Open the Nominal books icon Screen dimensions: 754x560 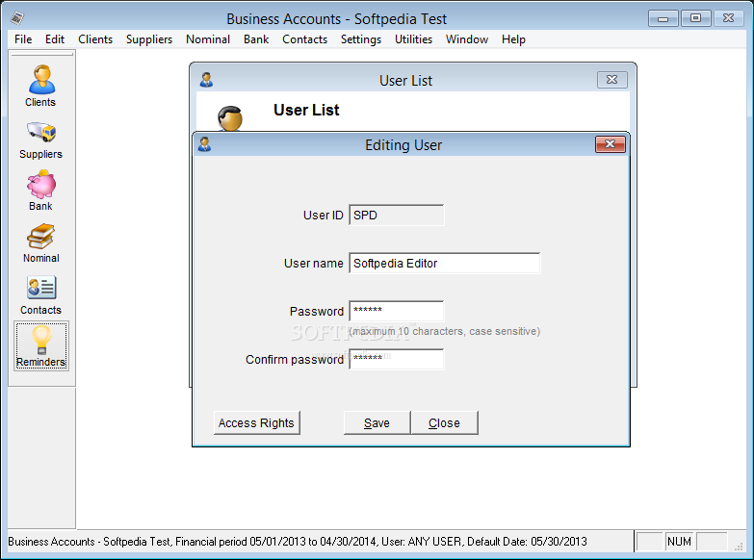pyautogui.click(x=40, y=242)
